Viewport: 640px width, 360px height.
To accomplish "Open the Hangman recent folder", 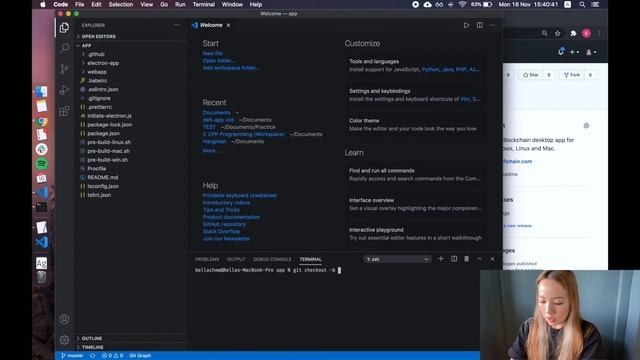I will tap(214, 141).
